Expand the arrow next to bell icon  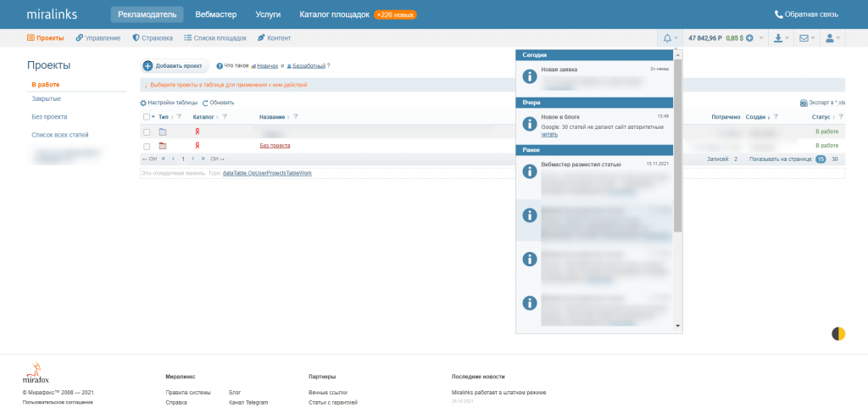tap(676, 38)
